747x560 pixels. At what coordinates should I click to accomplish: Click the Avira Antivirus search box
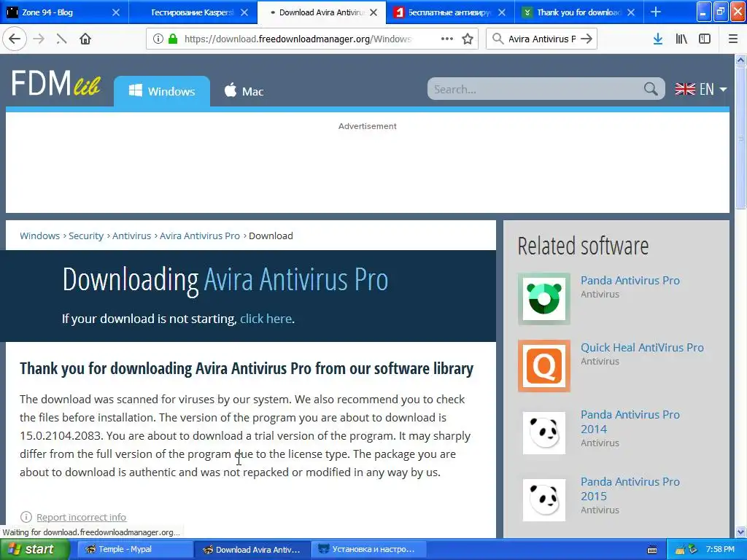click(542, 39)
